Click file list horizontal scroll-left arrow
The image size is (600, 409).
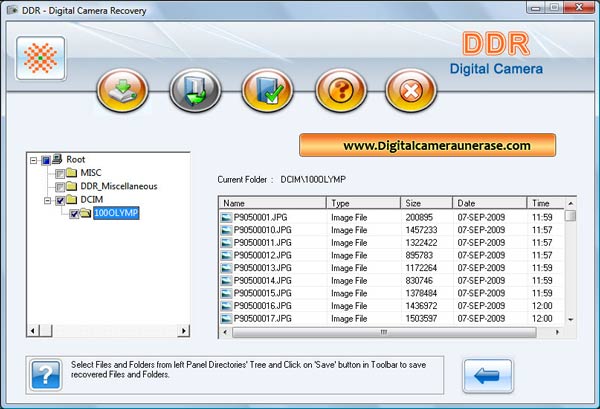tap(225, 332)
